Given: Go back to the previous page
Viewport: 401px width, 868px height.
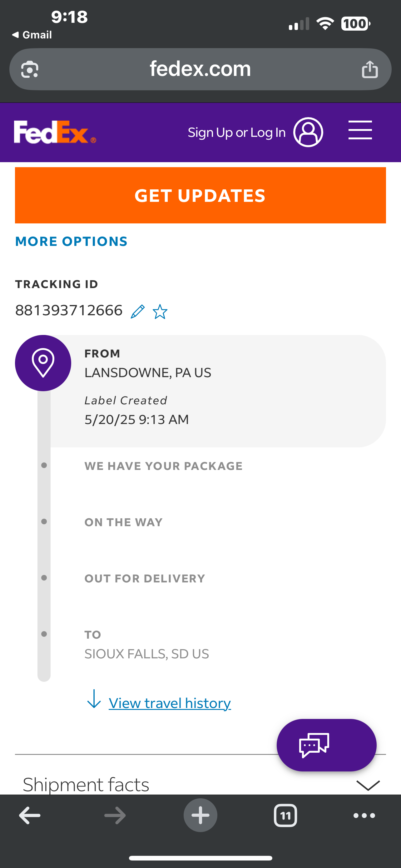Looking at the screenshot, I should [x=30, y=816].
